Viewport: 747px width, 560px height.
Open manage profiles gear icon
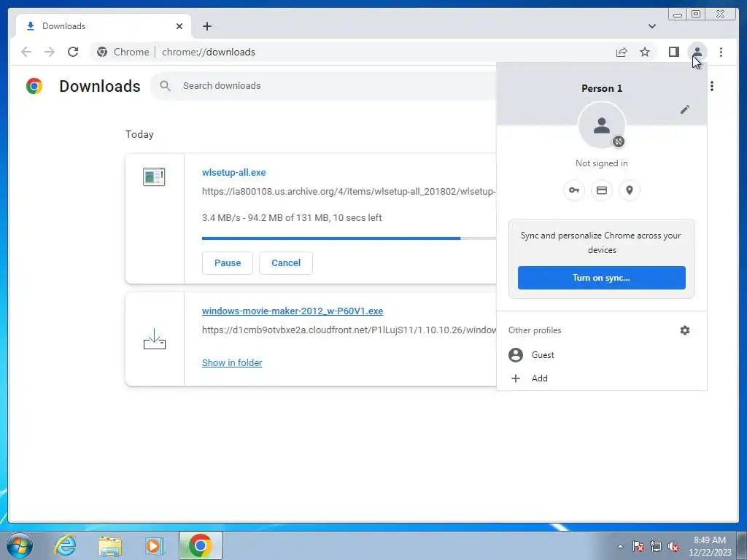[684, 330]
